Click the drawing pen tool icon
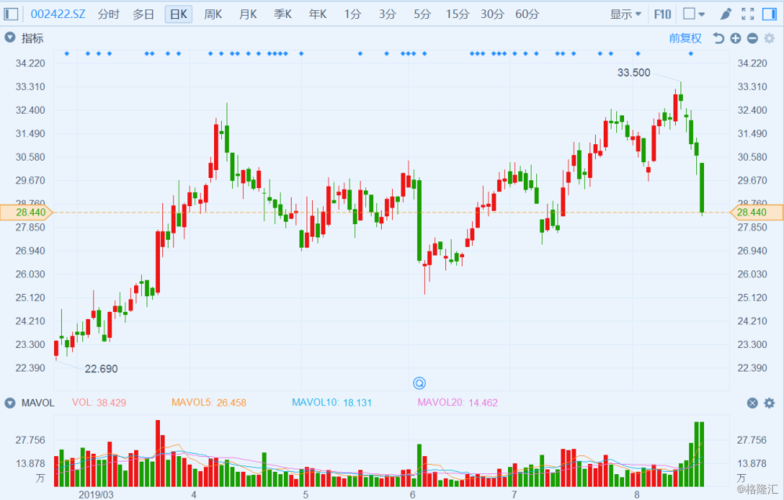 (x=724, y=14)
